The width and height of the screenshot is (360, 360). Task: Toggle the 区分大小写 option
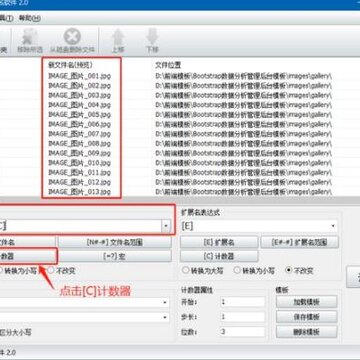(x=16, y=332)
